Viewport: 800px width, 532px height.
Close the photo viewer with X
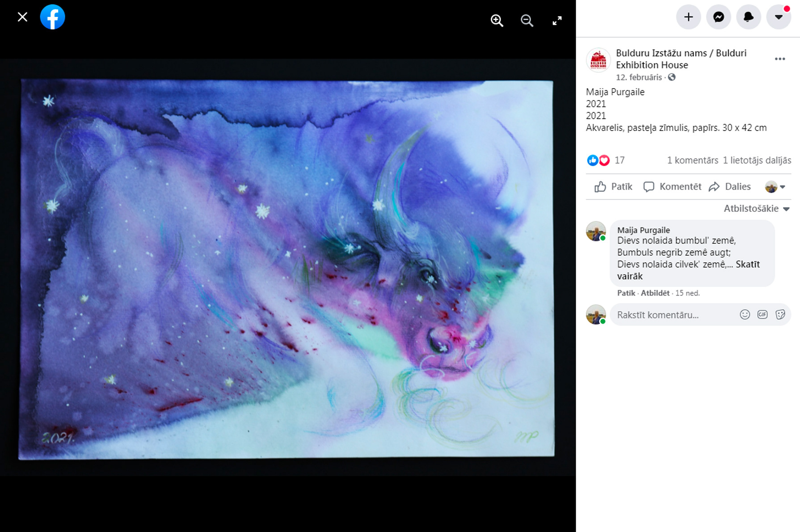tap(22, 17)
